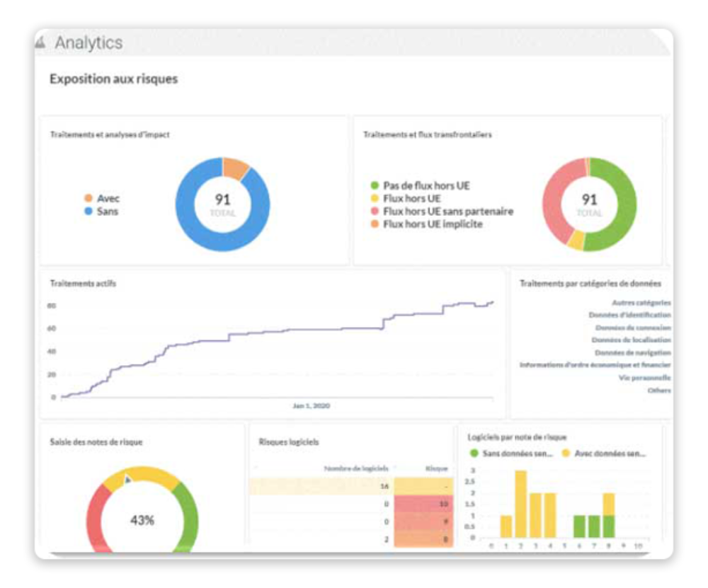Toggle yellow 'Flux hors UE' legend entry

406,198
